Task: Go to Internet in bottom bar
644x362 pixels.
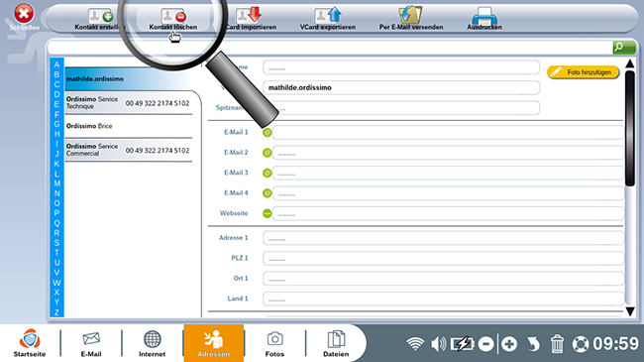Action: coord(152,344)
